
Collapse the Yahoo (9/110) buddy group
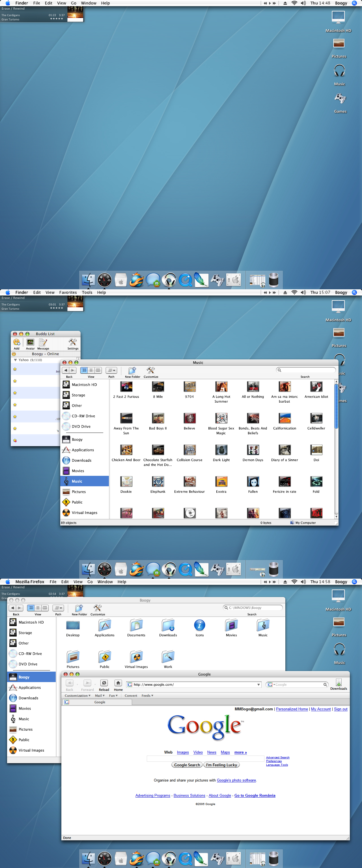point(15,360)
